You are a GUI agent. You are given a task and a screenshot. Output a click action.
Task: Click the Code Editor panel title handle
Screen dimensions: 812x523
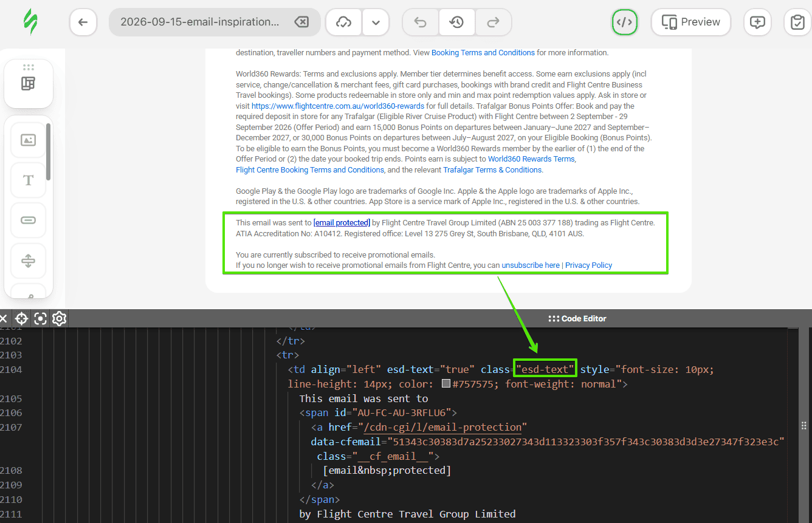point(577,318)
